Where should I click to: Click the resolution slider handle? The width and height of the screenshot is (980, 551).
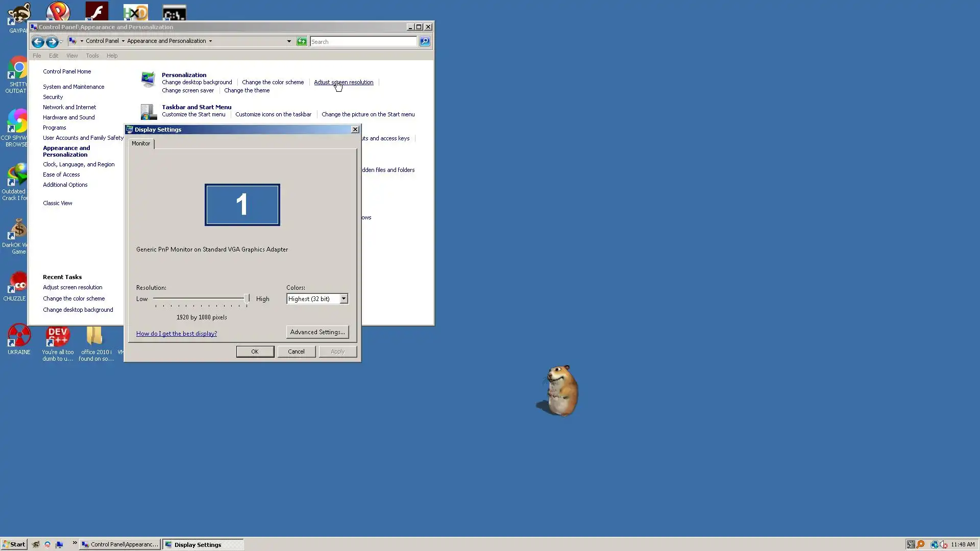(247, 298)
